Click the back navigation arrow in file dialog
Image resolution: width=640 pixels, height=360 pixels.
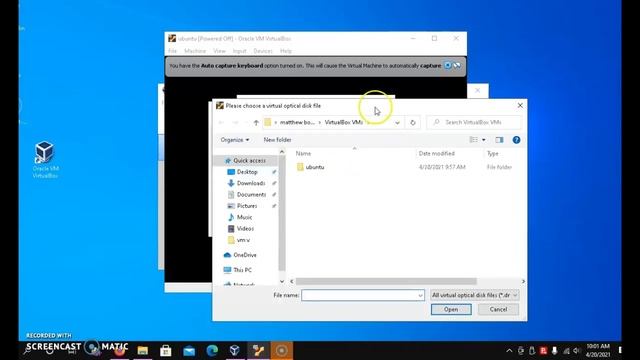tap(221, 122)
